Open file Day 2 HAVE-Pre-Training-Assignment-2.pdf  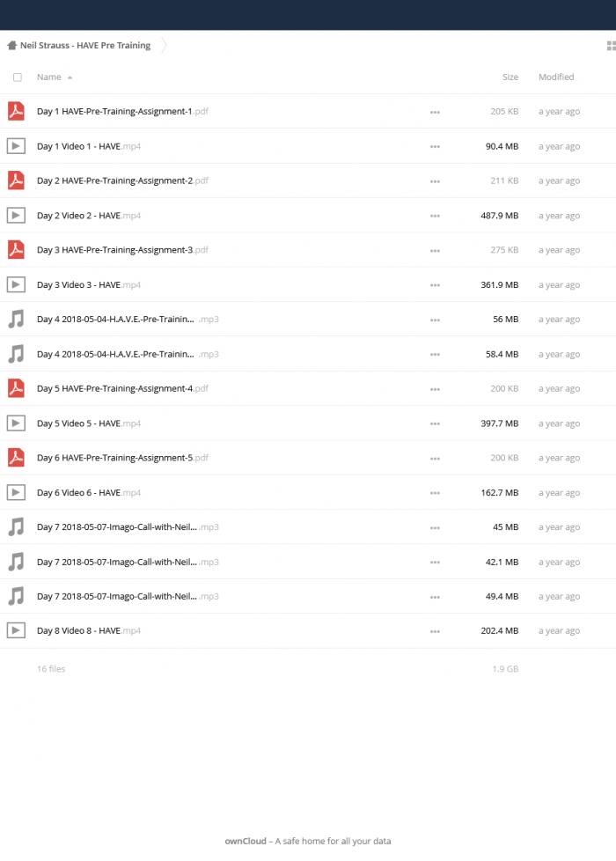(x=122, y=180)
